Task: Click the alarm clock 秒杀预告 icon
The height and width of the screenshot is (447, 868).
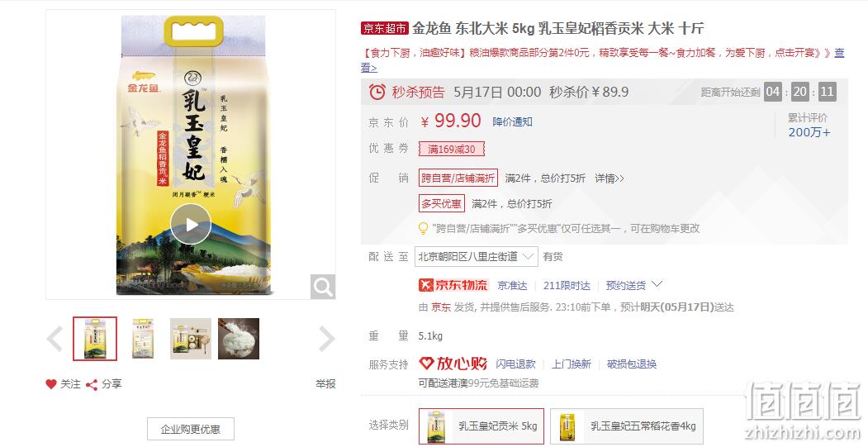Action: 377,92
